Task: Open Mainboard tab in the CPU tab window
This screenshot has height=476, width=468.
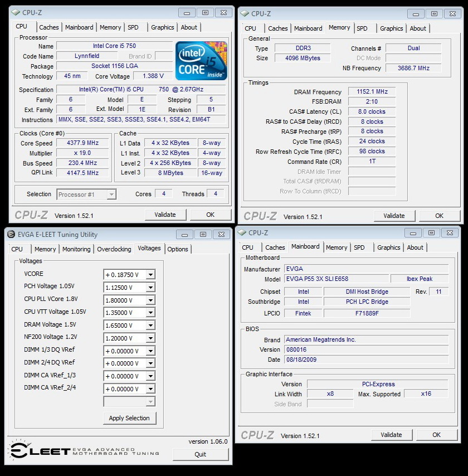Action: pyautogui.click(x=79, y=27)
